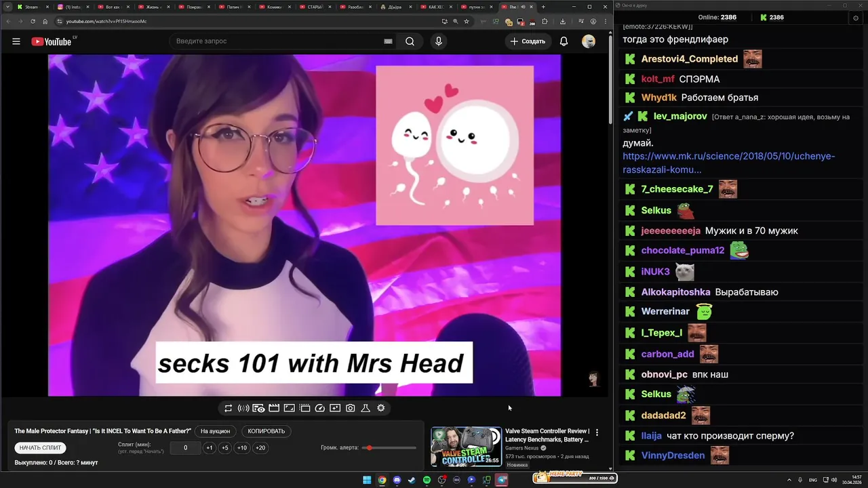Click the eye-list icon in player toolbar
This screenshot has height=488, width=868.
(x=258, y=408)
